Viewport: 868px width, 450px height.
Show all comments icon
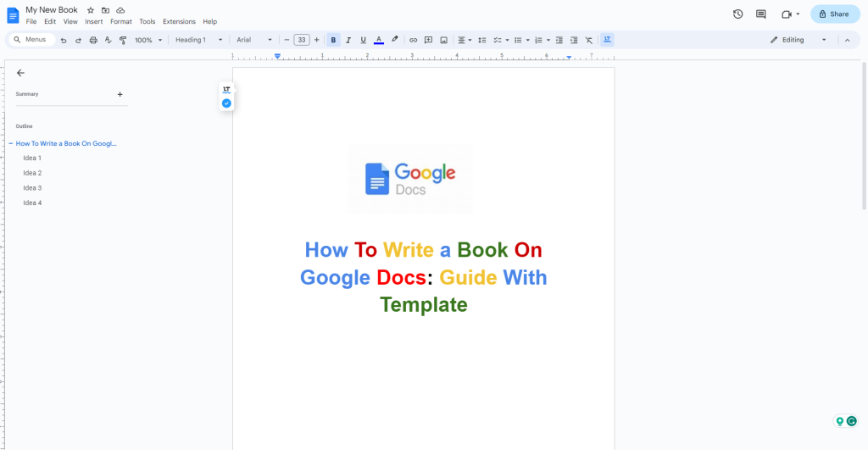coord(761,14)
